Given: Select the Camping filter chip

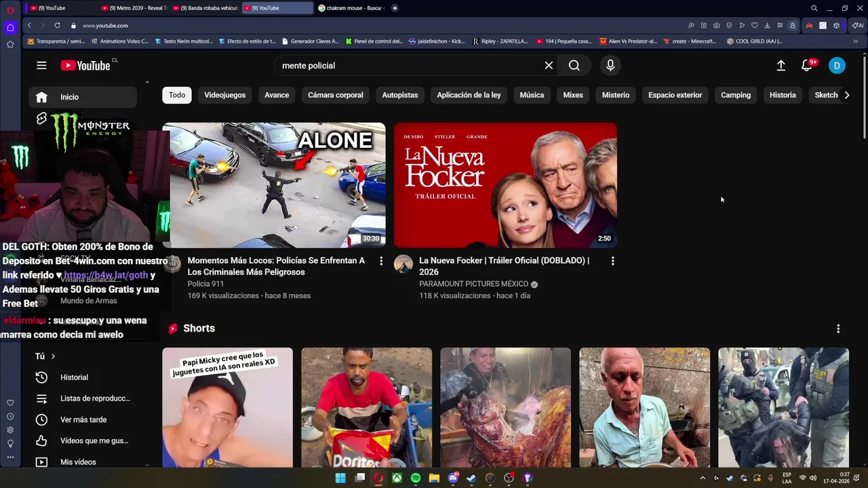Looking at the screenshot, I should (736, 96).
